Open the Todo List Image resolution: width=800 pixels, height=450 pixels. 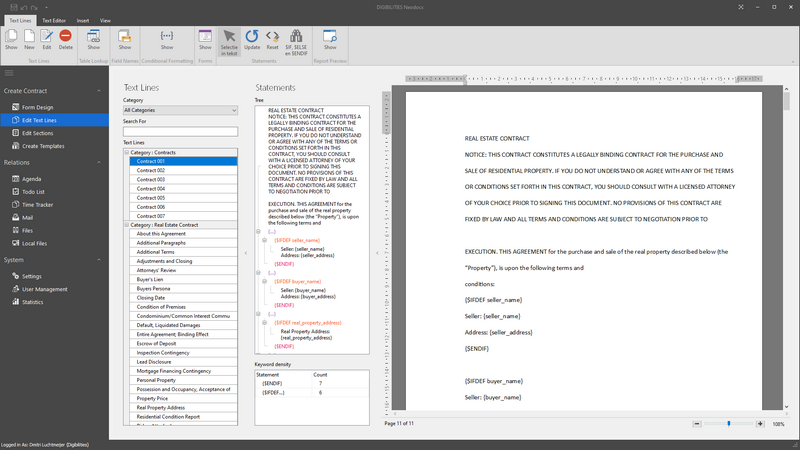33,192
